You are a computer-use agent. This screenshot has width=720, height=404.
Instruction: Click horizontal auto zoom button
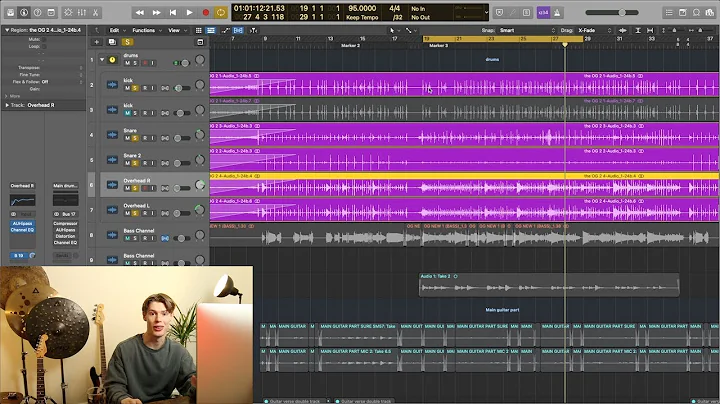tap(650, 30)
